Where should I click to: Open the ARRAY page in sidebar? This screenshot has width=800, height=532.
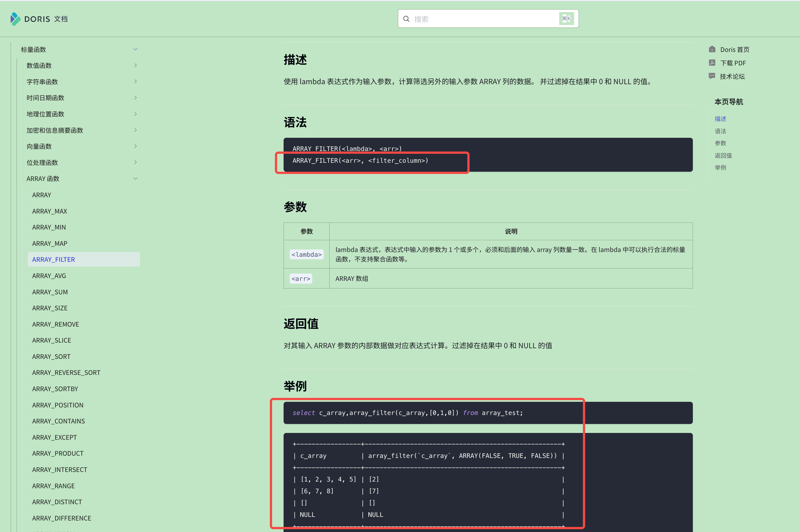41,195
